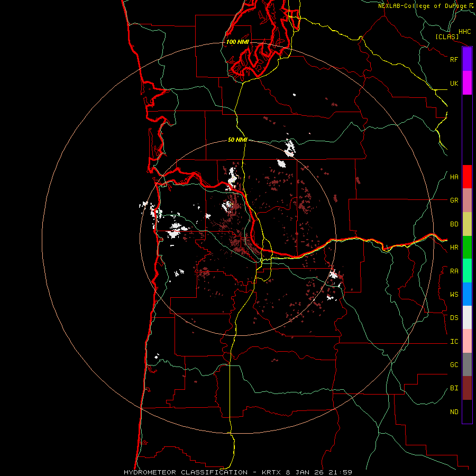
Task: Click the WS legend label
Action: pyautogui.click(x=454, y=294)
